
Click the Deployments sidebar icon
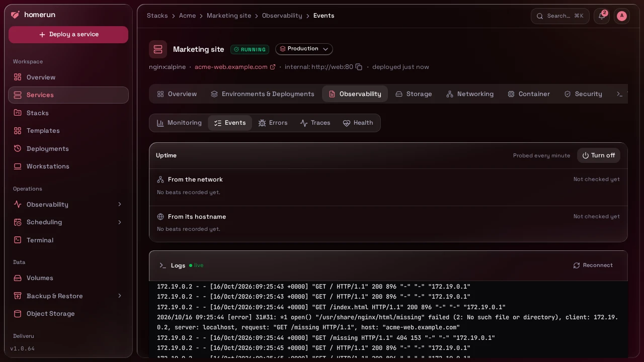pos(18,148)
